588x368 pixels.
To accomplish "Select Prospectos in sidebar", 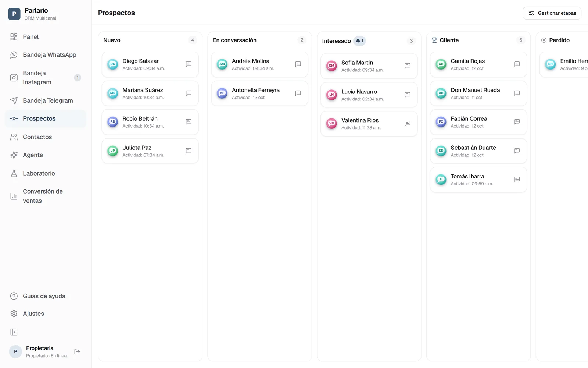I will 46,118.
